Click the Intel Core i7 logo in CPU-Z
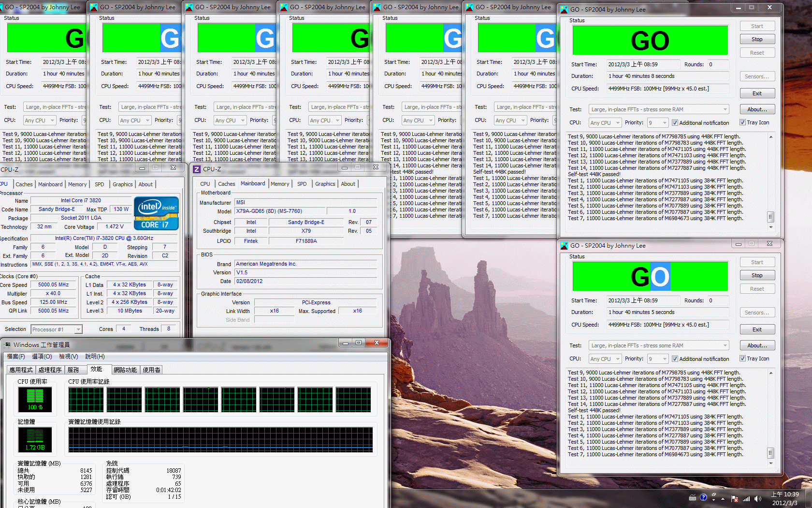This screenshot has width=812, height=508. (156, 213)
